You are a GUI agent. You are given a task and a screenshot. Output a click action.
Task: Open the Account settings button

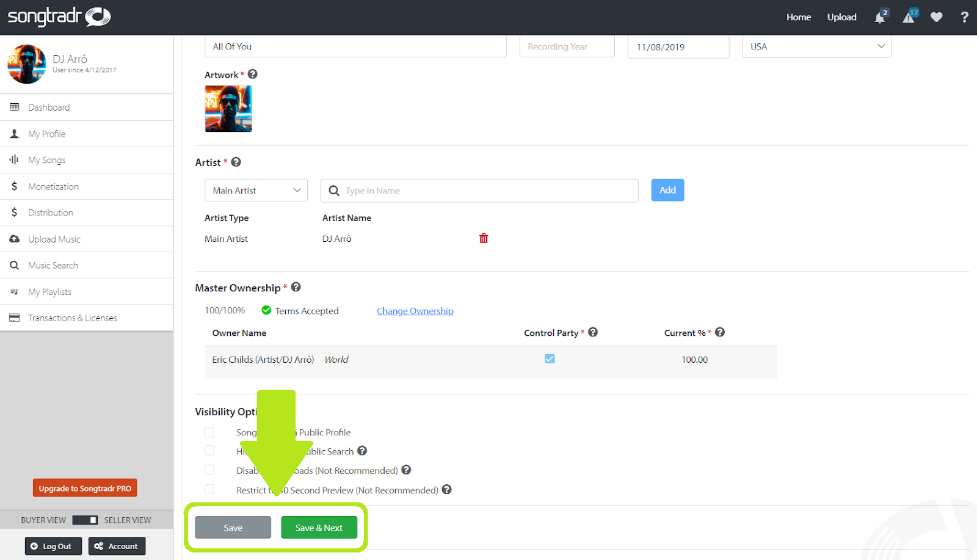tap(117, 546)
